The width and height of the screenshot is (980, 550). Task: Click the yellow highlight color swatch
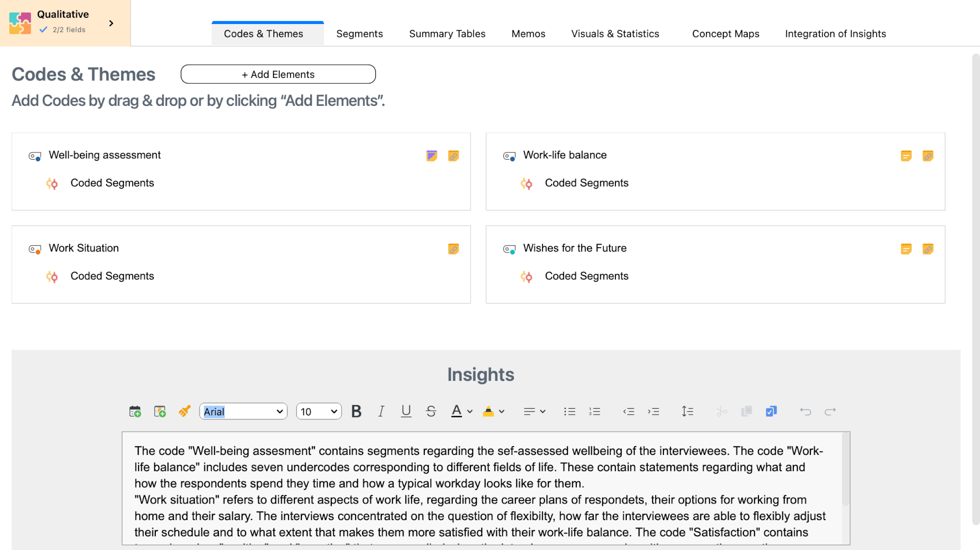[488, 411]
